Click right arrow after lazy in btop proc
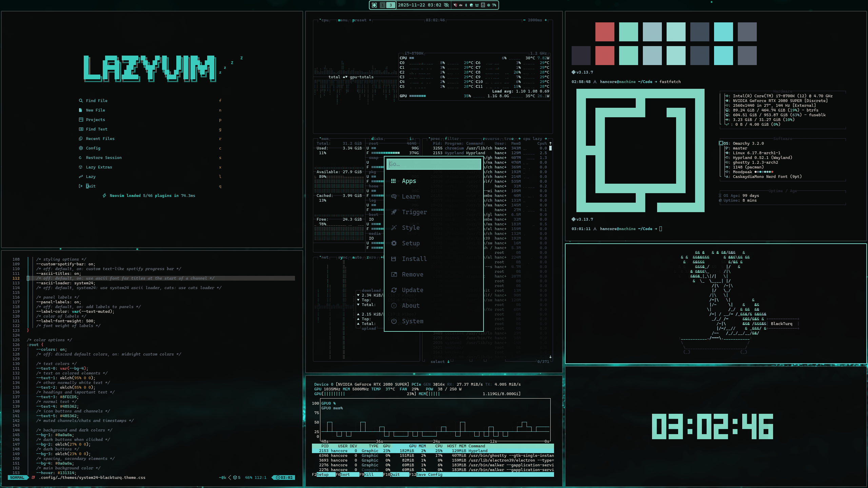The width and height of the screenshot is (868, 488). [x=546, y=139]
